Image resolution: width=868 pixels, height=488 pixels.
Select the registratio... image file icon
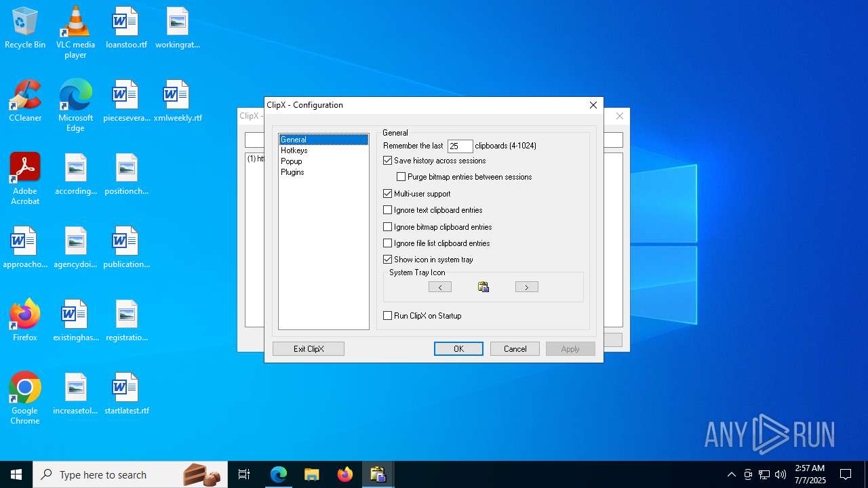tap(126, 321)
